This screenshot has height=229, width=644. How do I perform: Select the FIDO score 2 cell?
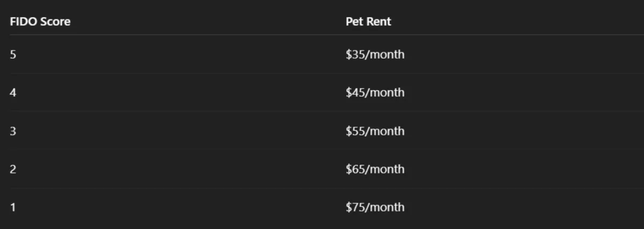(13, 169)
